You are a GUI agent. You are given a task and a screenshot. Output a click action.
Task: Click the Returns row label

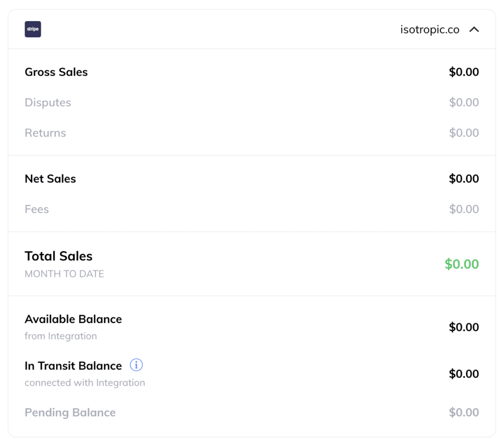coord(45,132)
